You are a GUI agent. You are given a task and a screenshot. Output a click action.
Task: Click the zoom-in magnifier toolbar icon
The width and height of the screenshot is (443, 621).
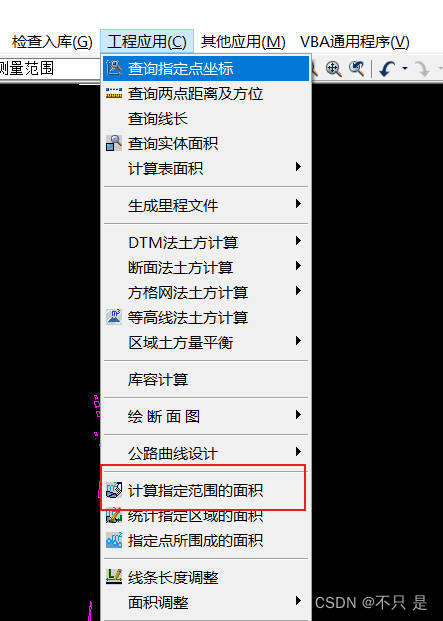334,69
